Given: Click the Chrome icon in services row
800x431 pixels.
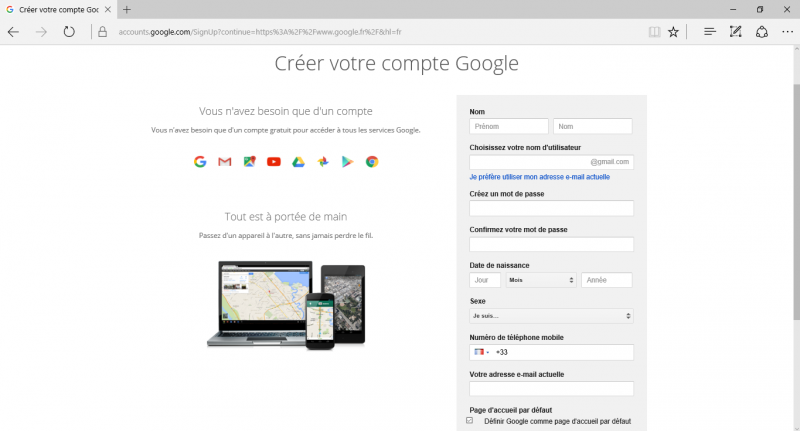Looking at the screenshot, I should 372,162.
